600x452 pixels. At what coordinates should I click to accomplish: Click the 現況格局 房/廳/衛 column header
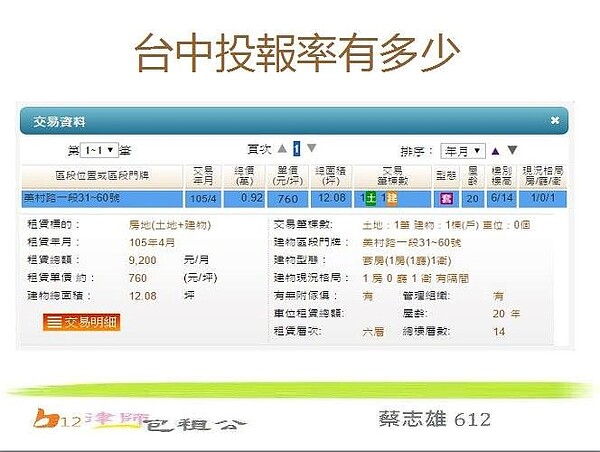click(543, 176)
